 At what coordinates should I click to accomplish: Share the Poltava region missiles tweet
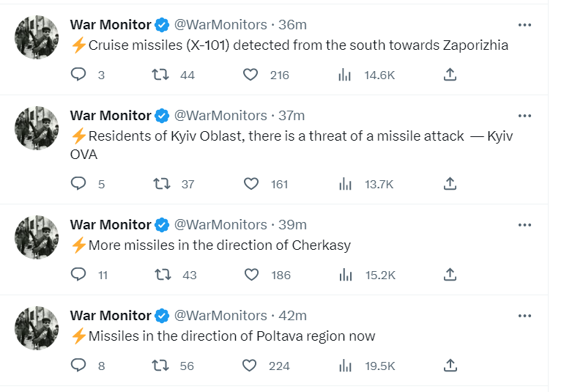[450, 366]
